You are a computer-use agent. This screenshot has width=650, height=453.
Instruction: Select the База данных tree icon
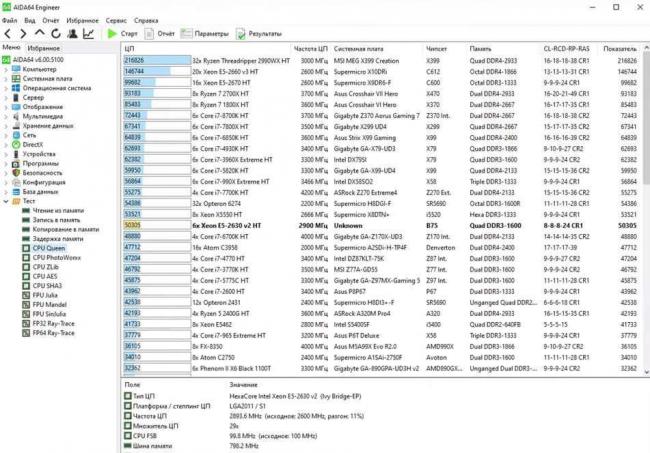click(x=16, y=192)
